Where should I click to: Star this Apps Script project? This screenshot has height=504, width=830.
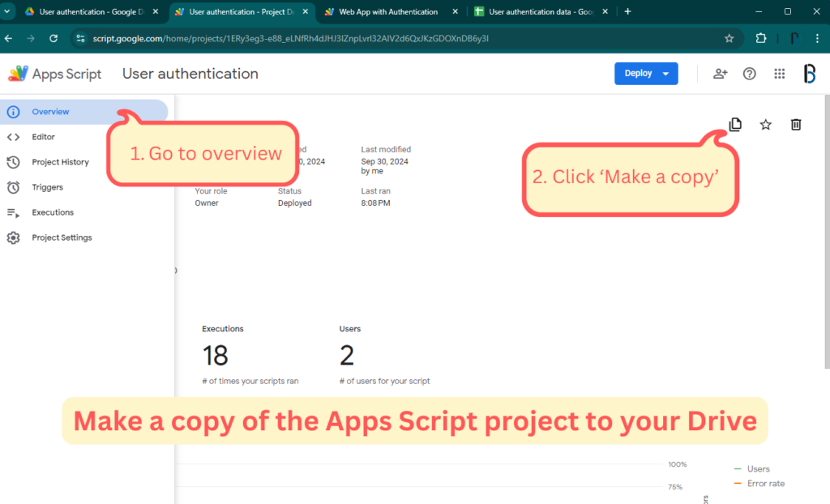pos(765,125)
